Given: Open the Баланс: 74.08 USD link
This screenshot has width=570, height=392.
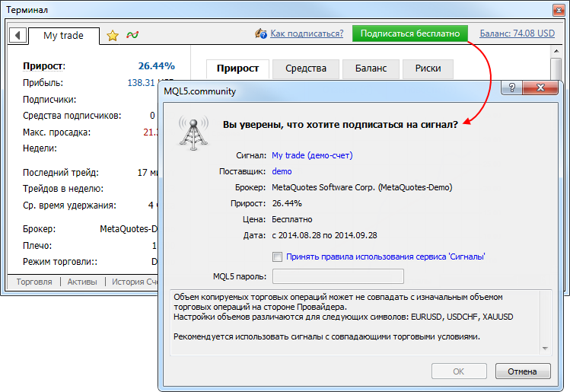Looking at the screenshot, I should [x=517, y=33].
